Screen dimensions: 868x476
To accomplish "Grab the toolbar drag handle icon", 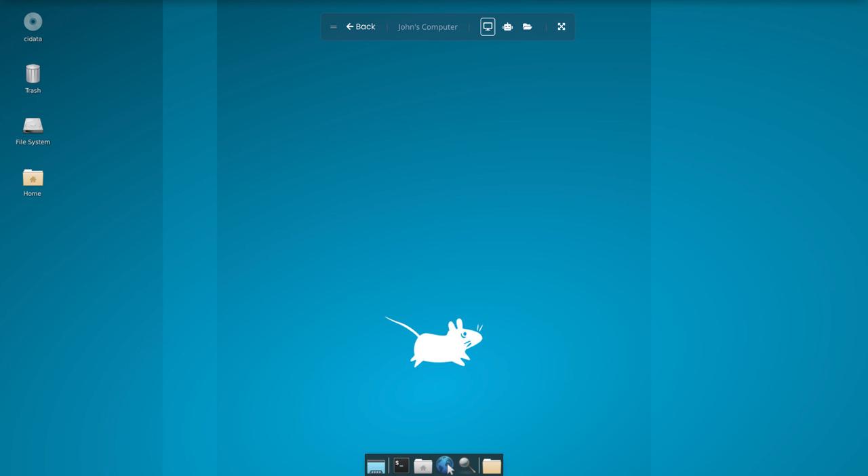I will pyautogui.click(x=333, y=27).
